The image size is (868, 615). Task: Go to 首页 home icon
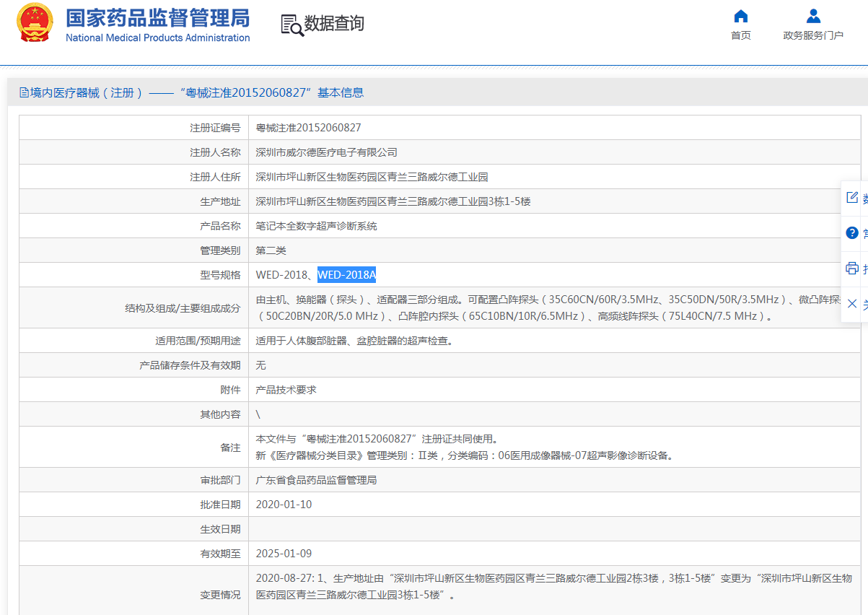[740, 16]
